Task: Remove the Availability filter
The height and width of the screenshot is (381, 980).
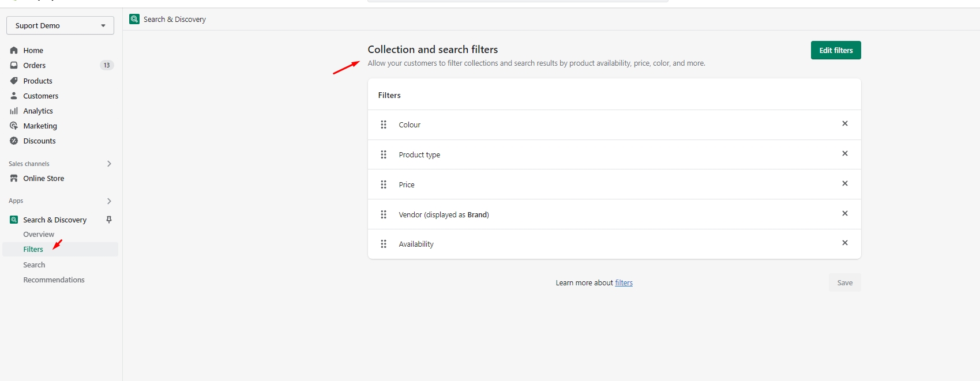Action: point(844,243)
